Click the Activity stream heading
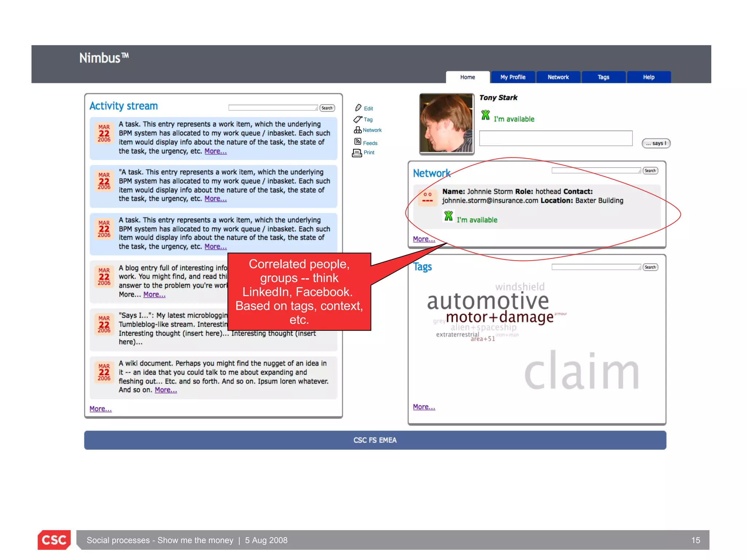The width and height of the screenshot is (747, 560). click(124, 106)
